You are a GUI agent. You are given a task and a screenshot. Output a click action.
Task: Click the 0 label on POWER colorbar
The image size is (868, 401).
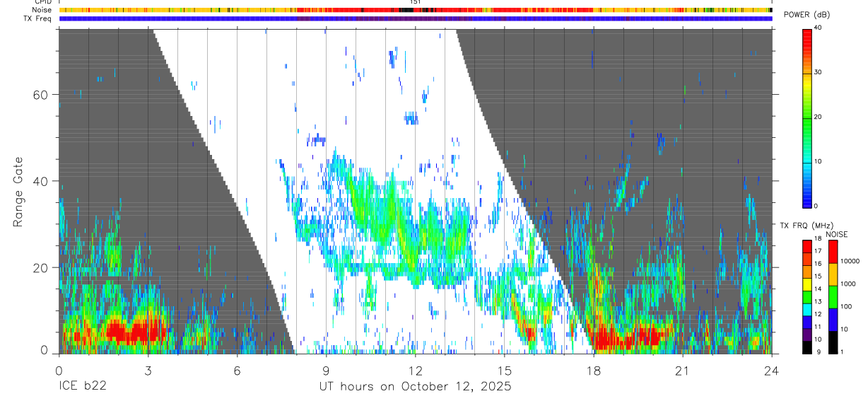(x=816, y=206)
